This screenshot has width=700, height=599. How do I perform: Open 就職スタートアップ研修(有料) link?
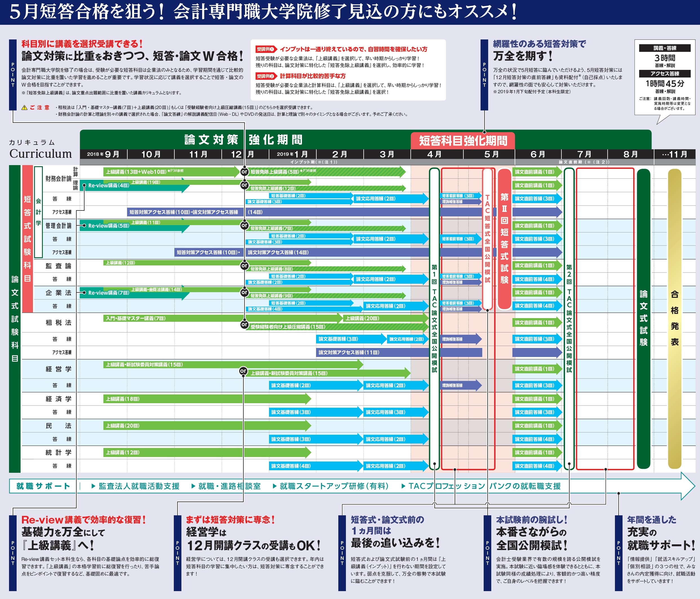click(334, 486)
